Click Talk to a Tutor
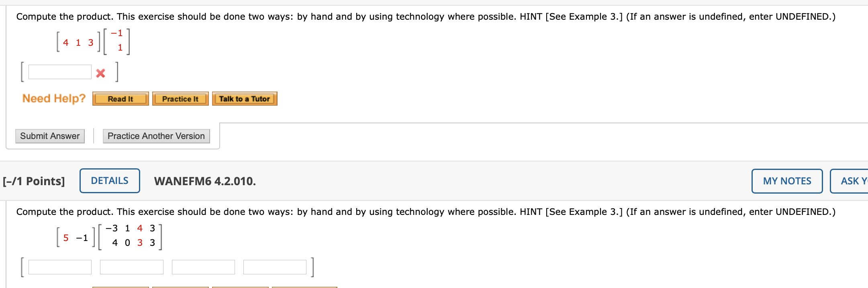 click(x=244, y=99)
